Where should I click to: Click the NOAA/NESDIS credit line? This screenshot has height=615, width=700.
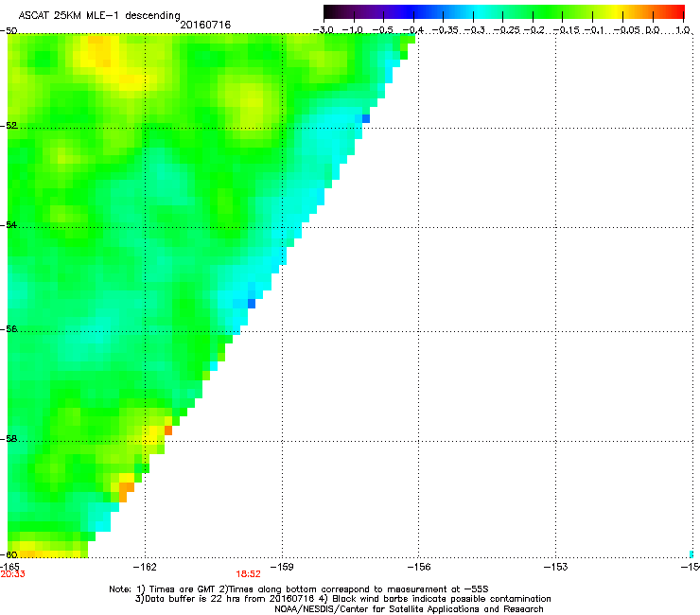pos(409,609)
